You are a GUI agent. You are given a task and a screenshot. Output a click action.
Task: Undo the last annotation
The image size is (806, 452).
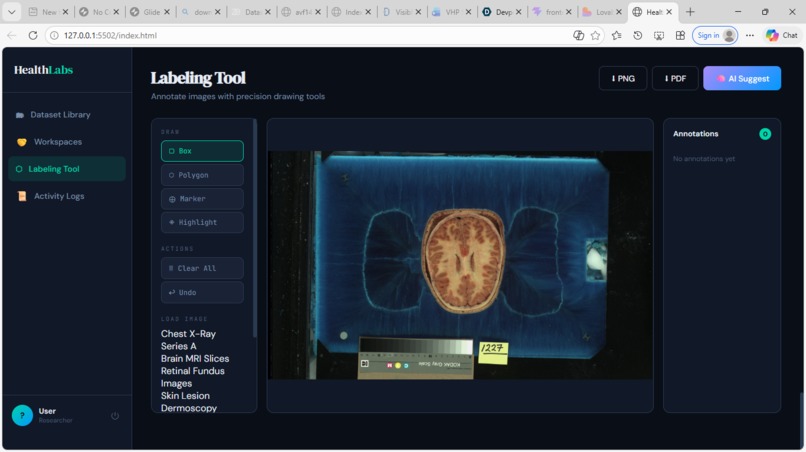click(x=202, y=292)
